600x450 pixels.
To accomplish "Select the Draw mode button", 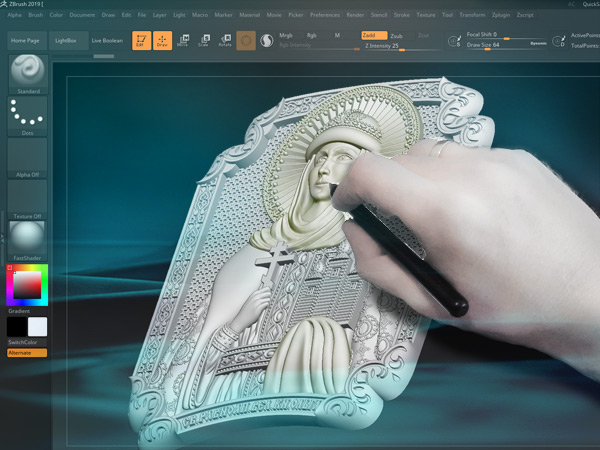I will pos(162,40).
